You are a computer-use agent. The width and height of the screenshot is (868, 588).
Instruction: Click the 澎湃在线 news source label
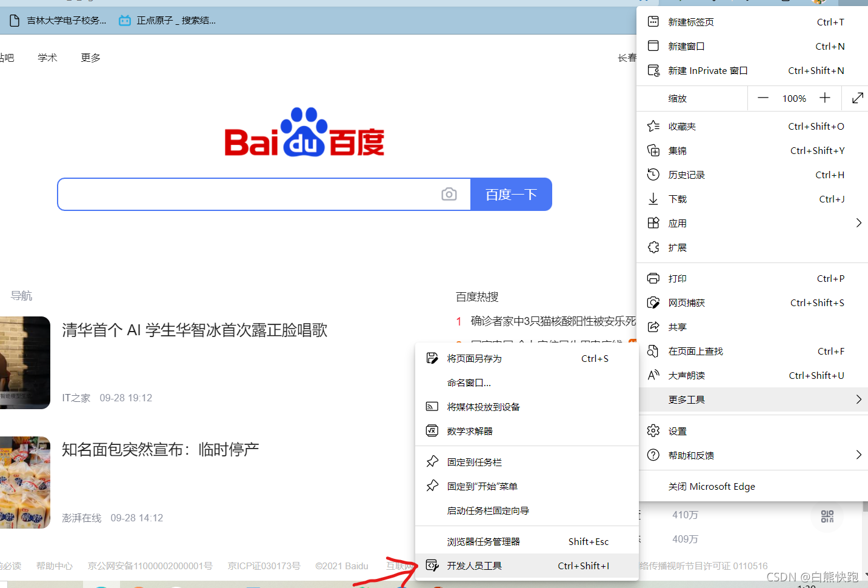coord(82,518)
